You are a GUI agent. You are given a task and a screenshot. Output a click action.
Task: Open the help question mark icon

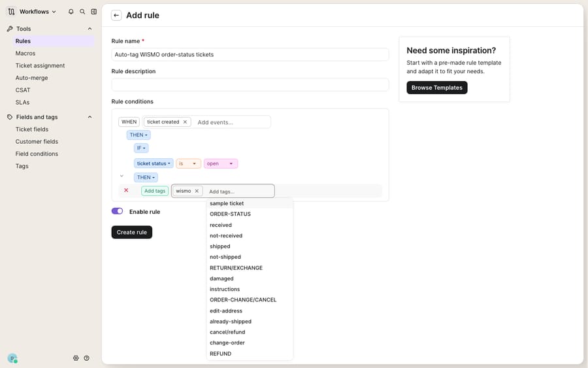[87, 358]
